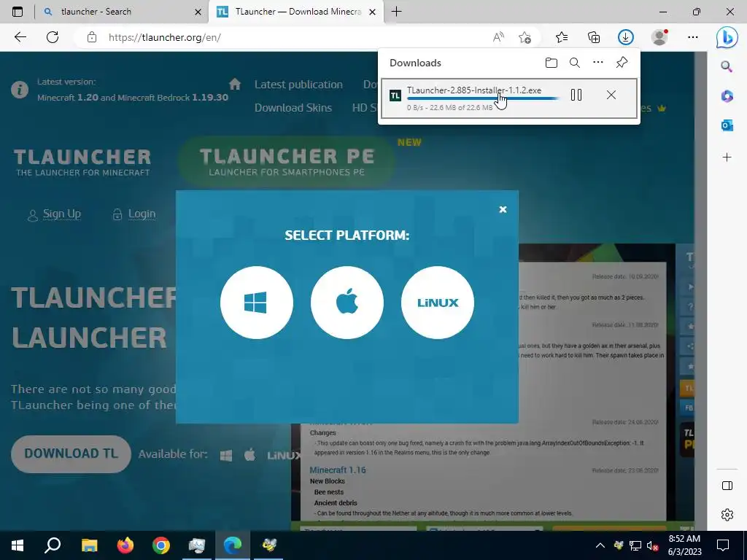
Task: Select the TLauncher Download Minecraft tab
Action: coord(295,12)
